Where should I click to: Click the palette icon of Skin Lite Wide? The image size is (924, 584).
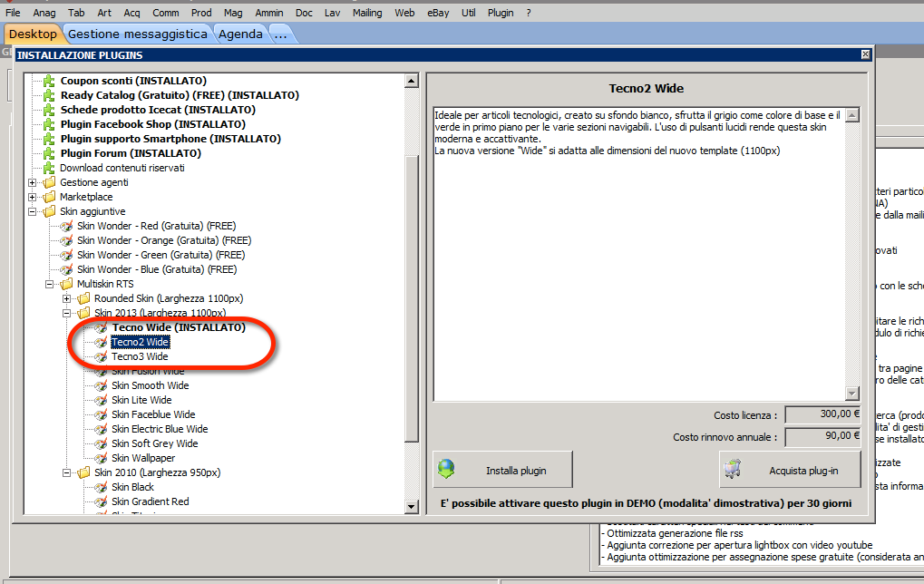(101, 400)
